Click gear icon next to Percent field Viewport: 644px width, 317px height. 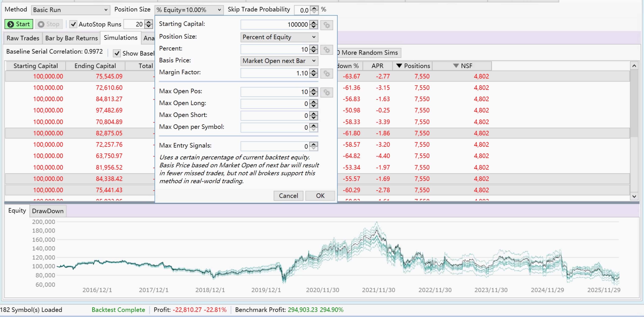[x=326, y=50]
